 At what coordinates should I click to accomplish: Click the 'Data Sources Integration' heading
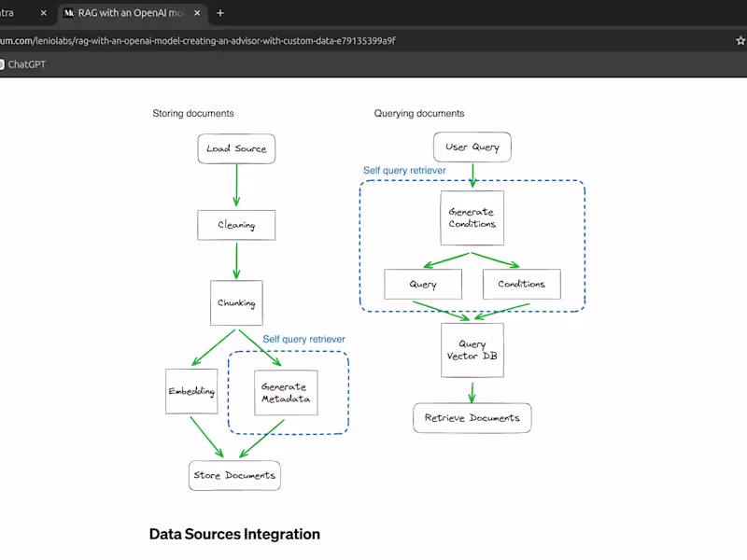pyautogui.click(x=234, y=534)
